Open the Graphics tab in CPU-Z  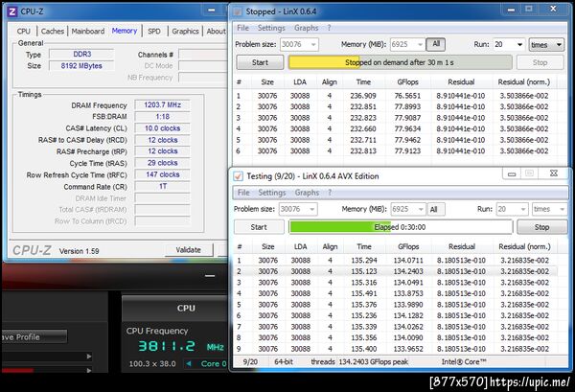(185, 32)
